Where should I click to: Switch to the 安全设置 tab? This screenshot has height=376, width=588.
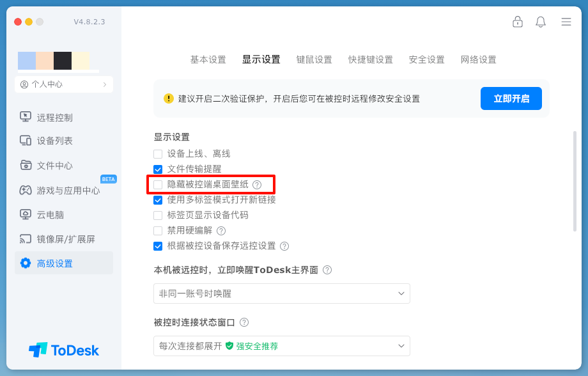tap(426, 59)
